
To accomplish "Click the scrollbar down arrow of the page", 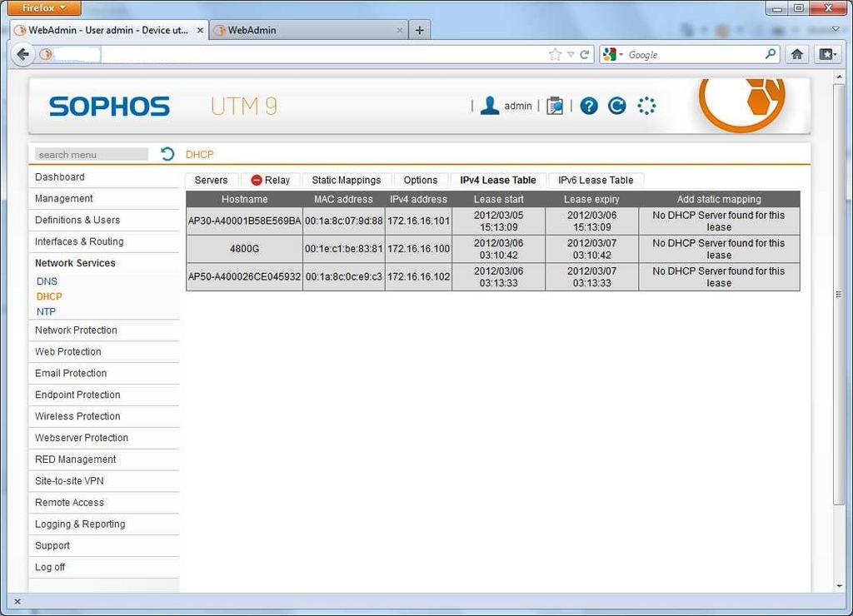I will pyautogui.click(x=839, y=586).
